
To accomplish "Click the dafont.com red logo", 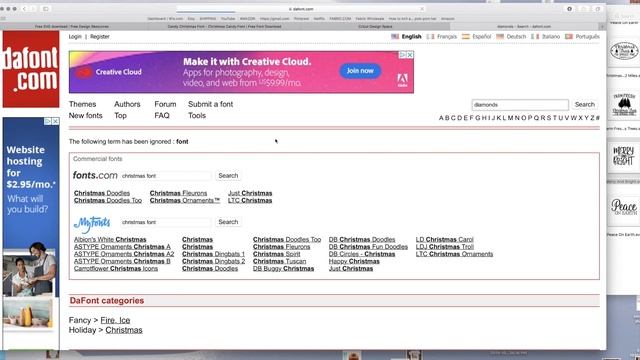I will [31, 69].
